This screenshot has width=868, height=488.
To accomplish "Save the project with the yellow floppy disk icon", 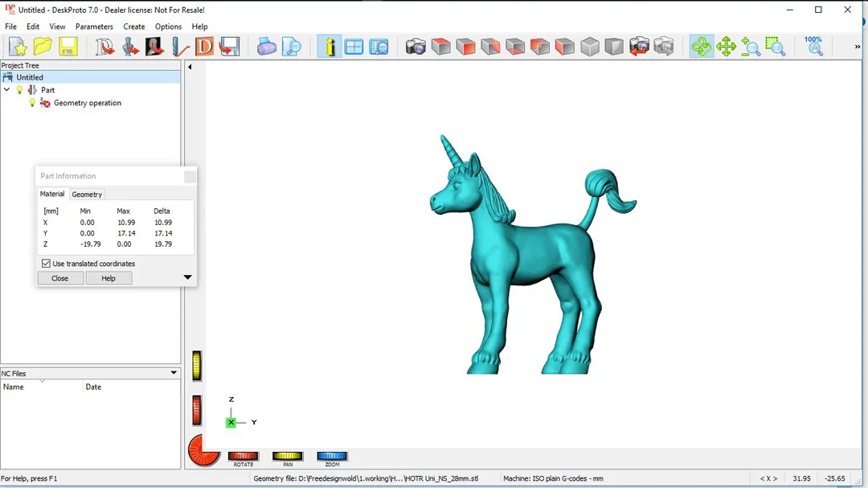I will 68,47.
